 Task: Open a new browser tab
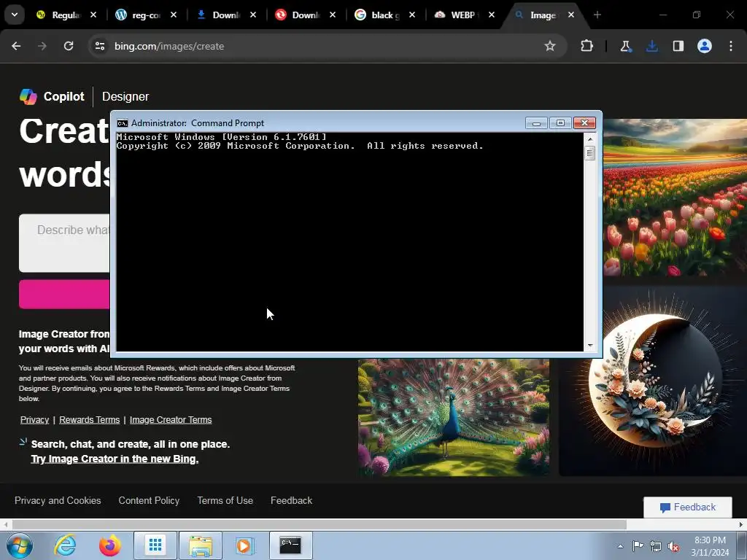(x=597, y=15)
